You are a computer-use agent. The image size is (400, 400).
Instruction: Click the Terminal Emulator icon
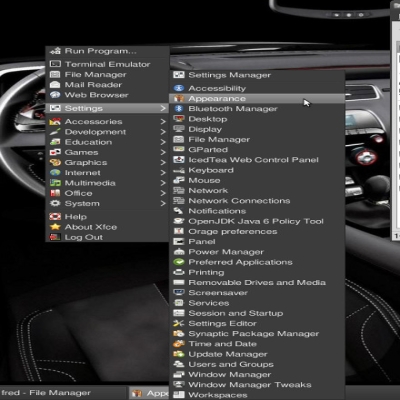(x=55, y=64)
